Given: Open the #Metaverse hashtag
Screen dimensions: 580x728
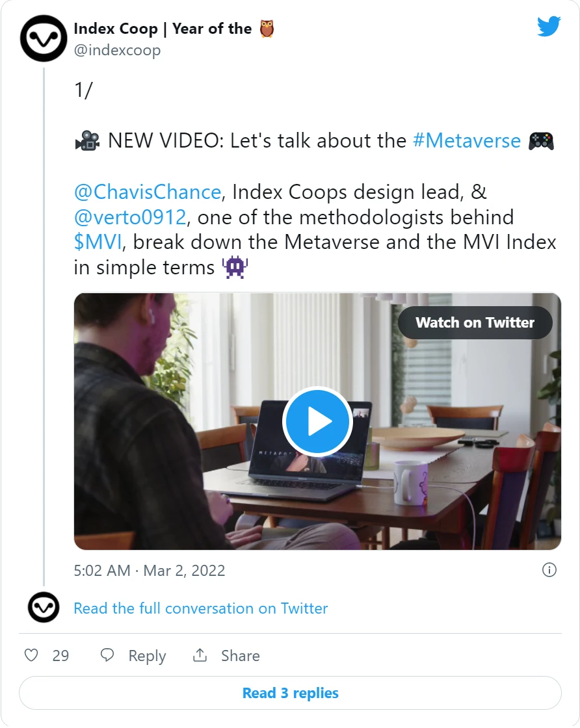Looking at the screenshot, I should pos(467,140).
